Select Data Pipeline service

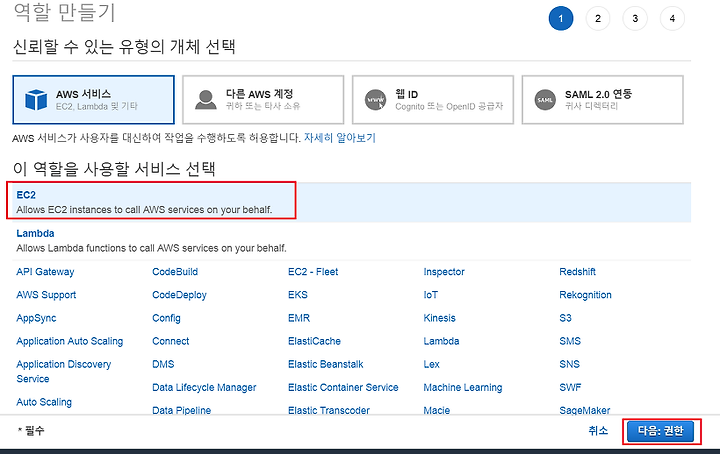point(181,410)
